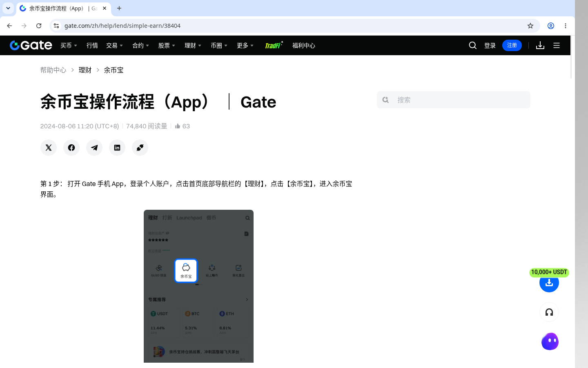Click 注册 register button
This screenshot has width=588, height=368.
[512, 45]
